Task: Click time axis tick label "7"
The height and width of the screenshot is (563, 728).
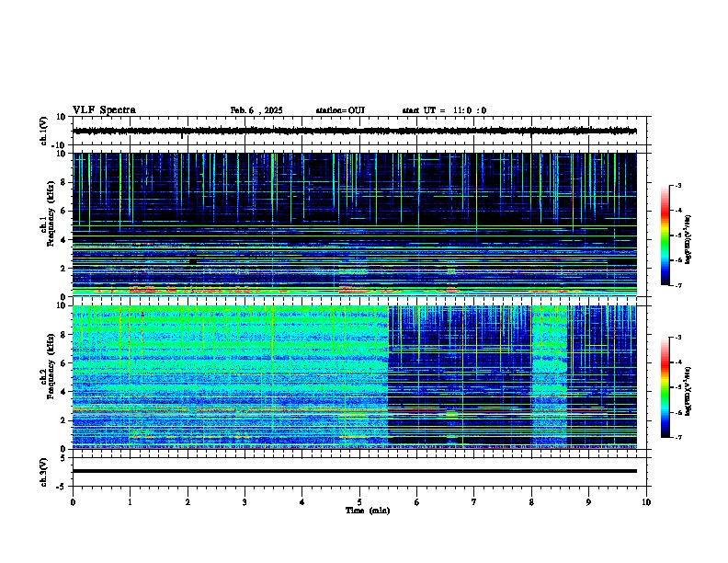Action: coord(474,502)
